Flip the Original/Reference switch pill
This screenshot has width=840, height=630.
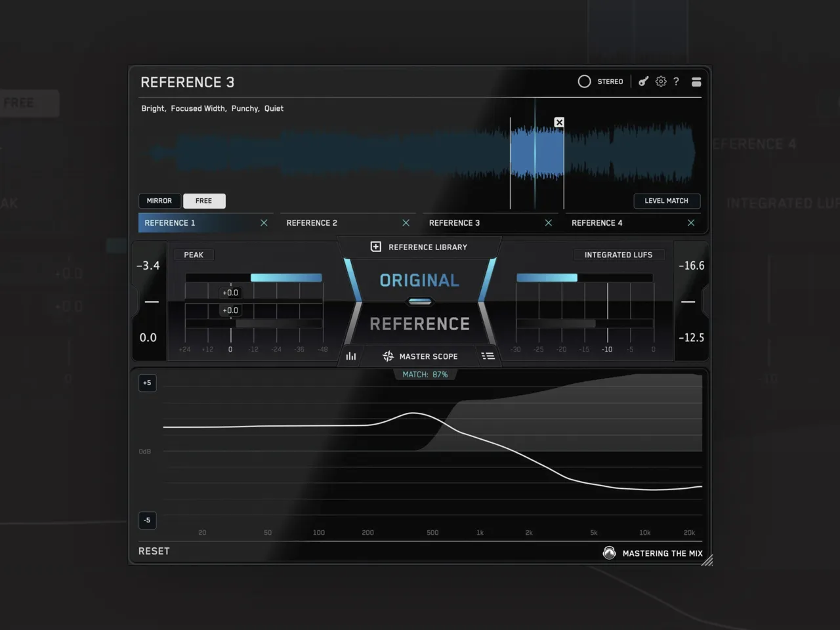(x=420, y=302)
